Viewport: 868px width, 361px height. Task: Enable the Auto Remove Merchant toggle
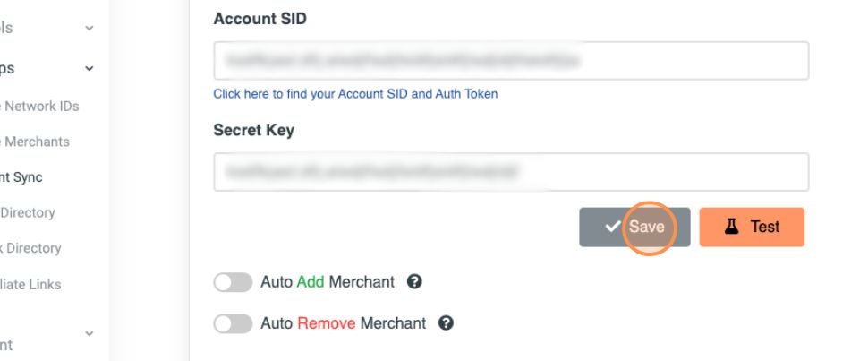click(233, 323)
